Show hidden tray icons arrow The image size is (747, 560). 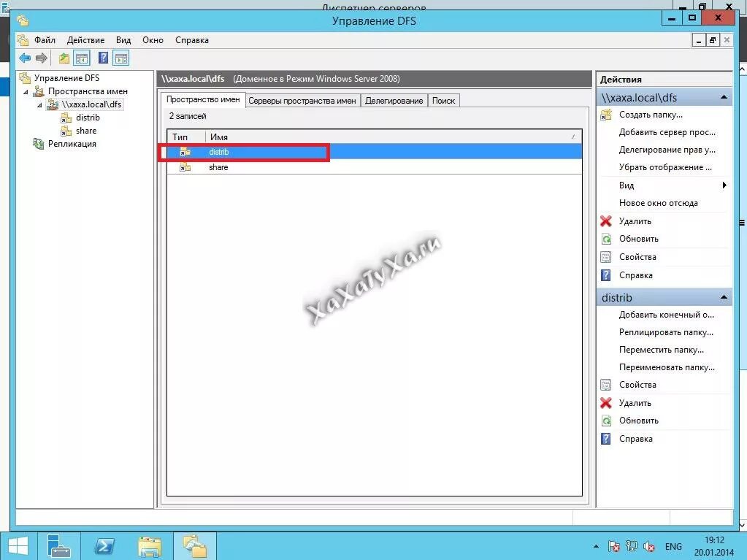[596, 546]
